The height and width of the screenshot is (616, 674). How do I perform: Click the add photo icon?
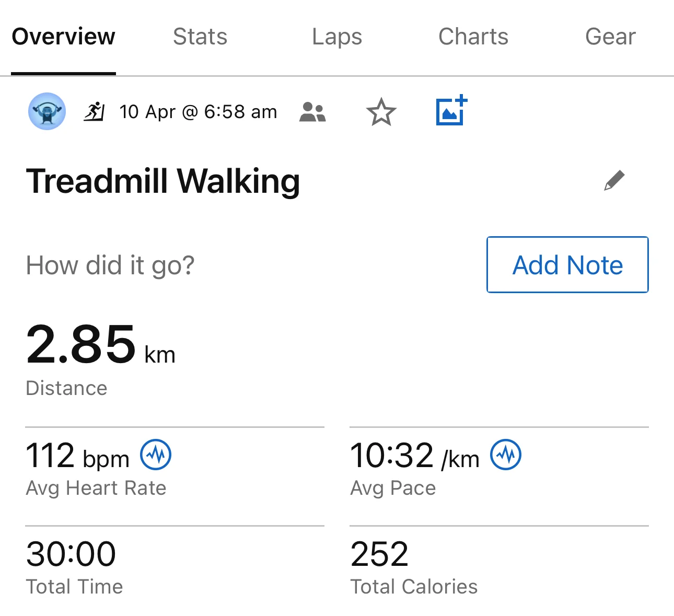[451, 111]
